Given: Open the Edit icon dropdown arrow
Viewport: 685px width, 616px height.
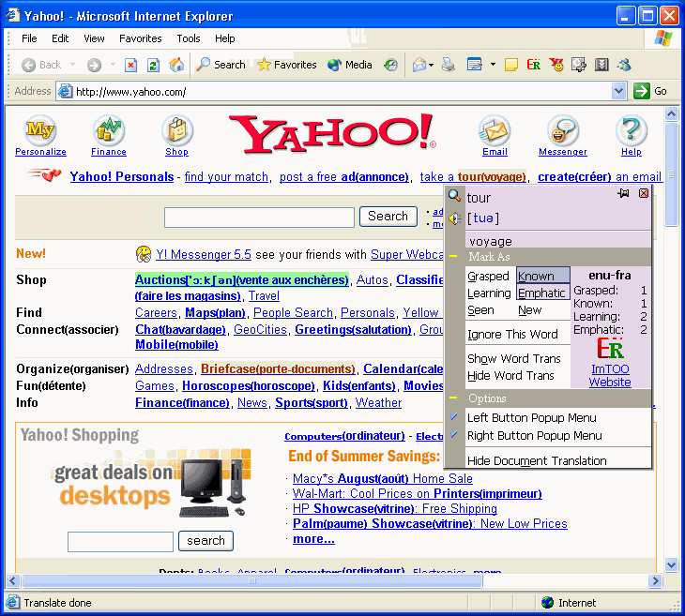Looking at the screenshot, I should click(493, 65).
